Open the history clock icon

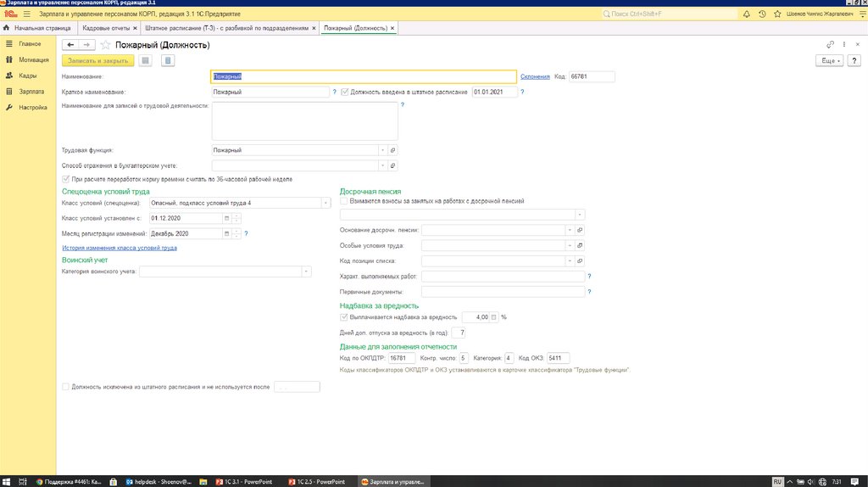point(762,14)
